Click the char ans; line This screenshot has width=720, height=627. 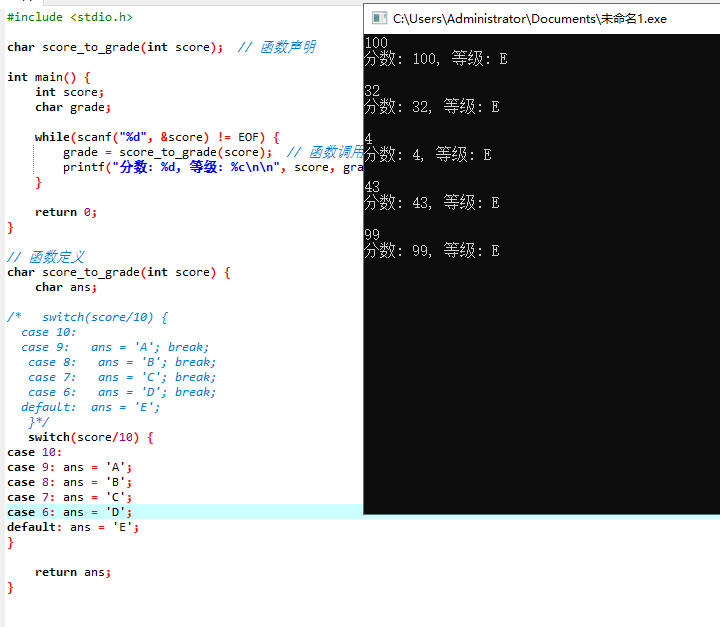tap(66, 288)
